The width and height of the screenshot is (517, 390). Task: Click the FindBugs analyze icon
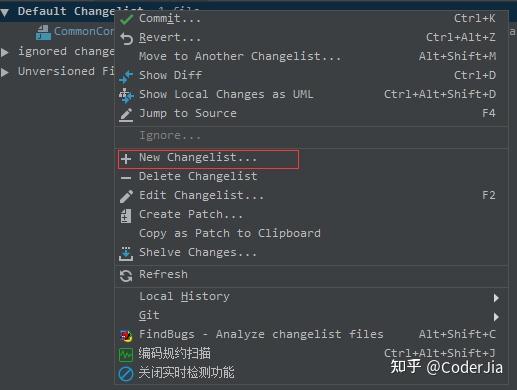[x=126, y=336]
